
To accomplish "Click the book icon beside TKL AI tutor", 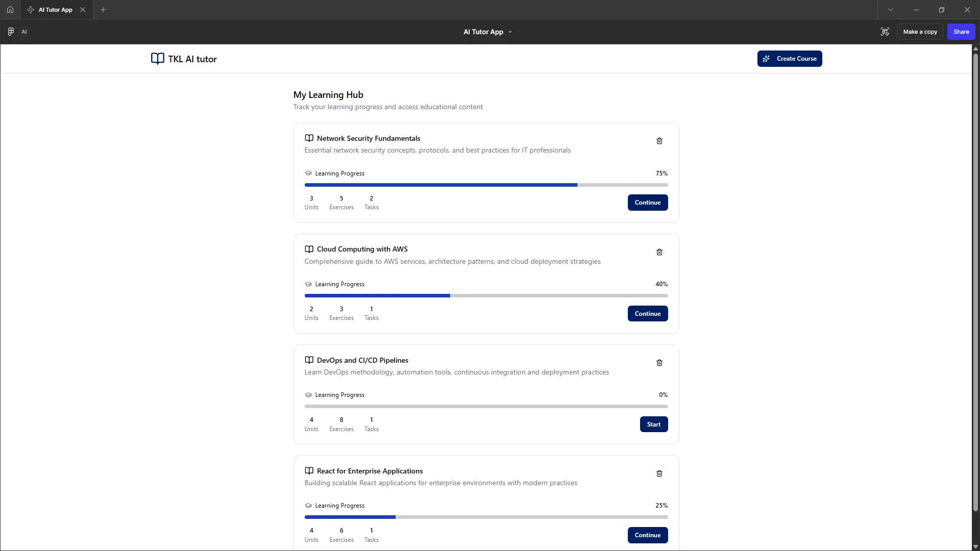I will pyautogui.click(x=157, y=59).
